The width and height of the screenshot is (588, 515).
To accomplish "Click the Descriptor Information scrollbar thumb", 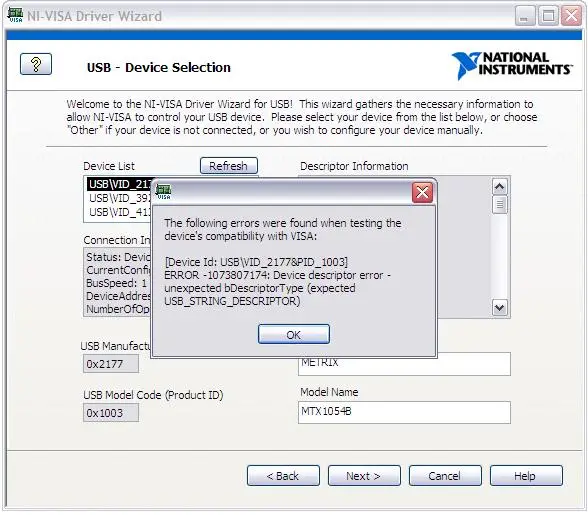I will [499, 204].
